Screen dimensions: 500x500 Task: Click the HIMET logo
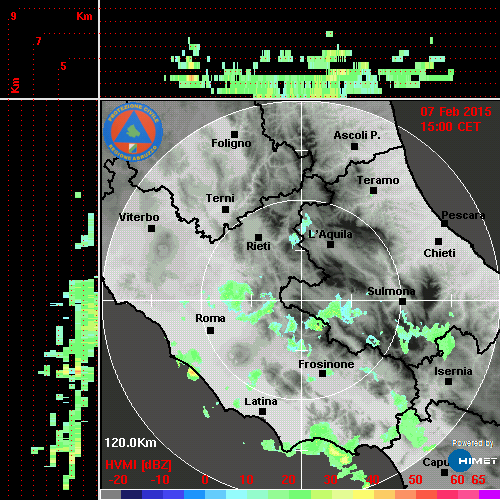point(473,461)
